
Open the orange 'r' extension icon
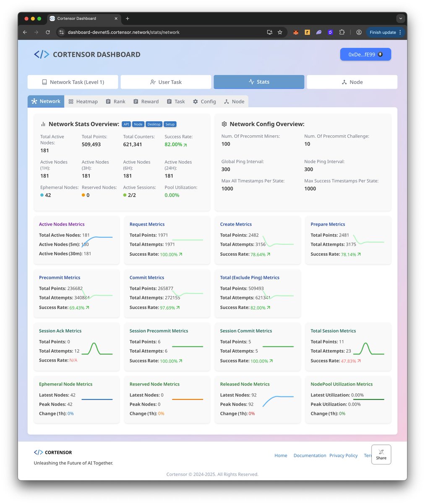pyautogui.click(x=307, y=32)
